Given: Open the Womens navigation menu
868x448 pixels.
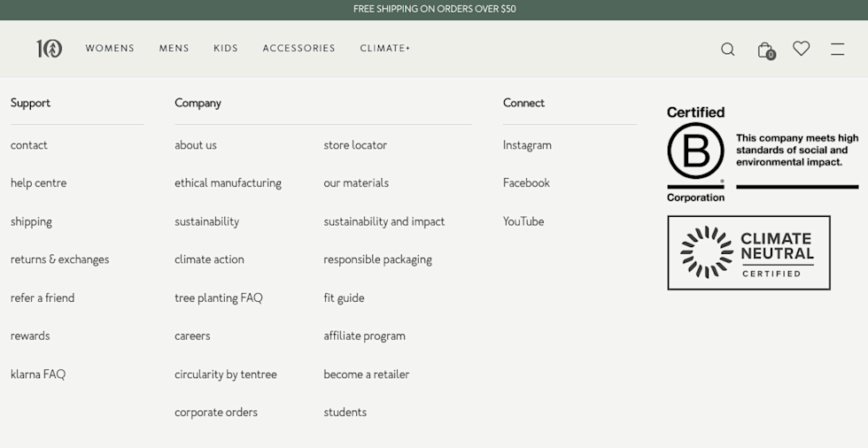Looking at the screenshot, I should [110, 49].
